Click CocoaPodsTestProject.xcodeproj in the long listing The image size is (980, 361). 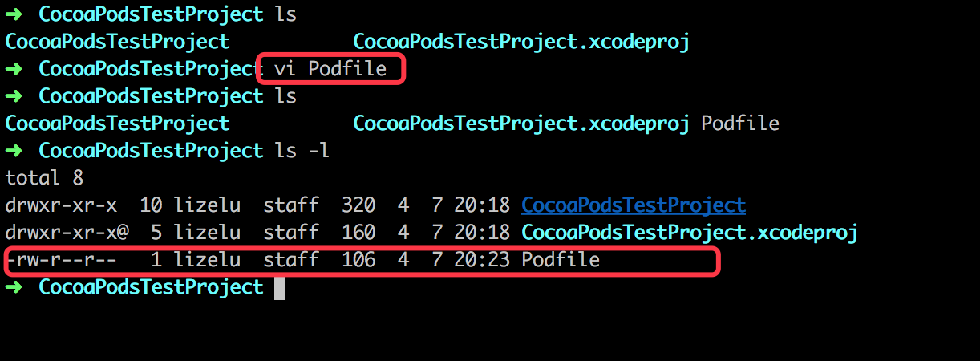point(690,233)
